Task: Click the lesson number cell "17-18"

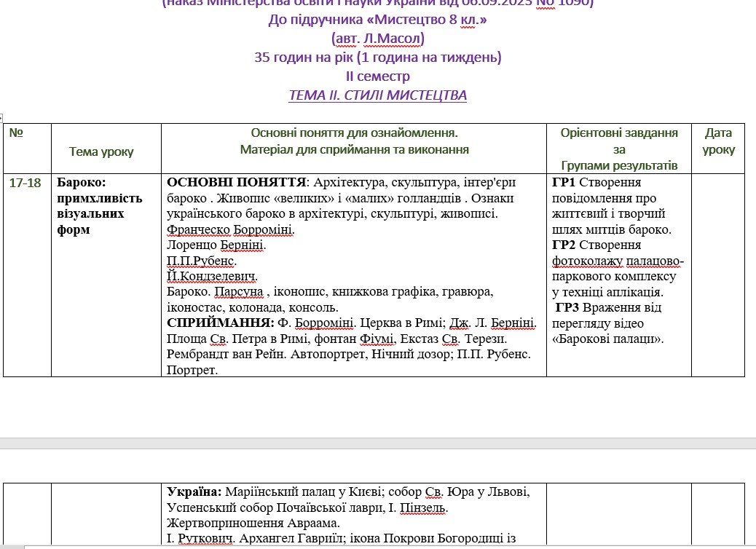Action: pyautogui.click(x=25, y=183)
